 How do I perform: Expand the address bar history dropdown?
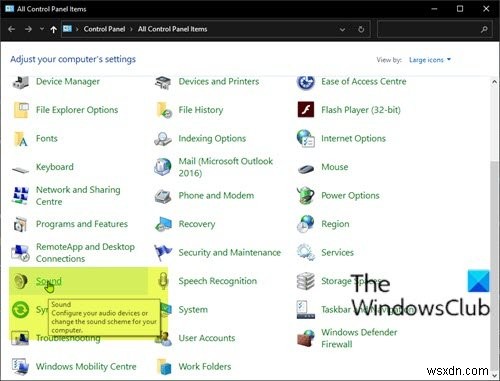[342, 29]
